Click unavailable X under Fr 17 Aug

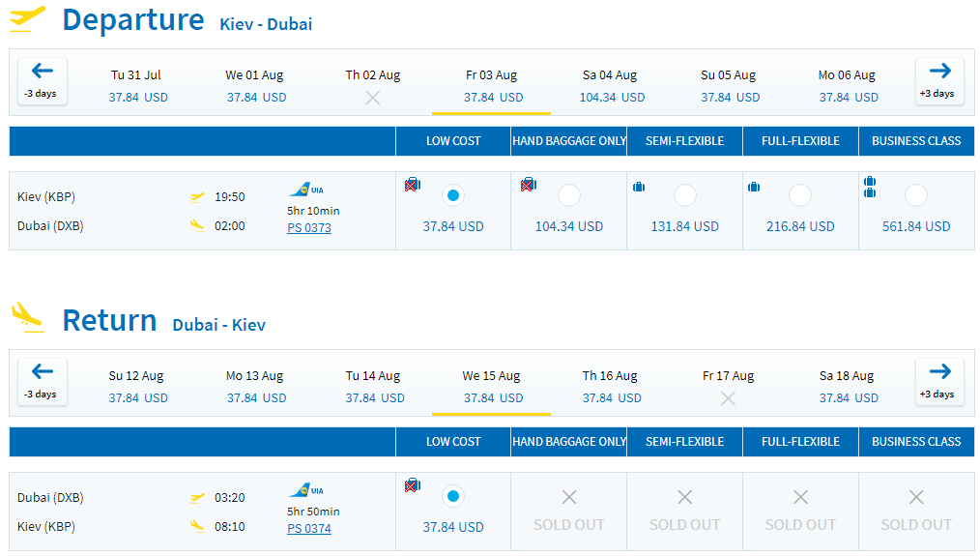[728, 398]
